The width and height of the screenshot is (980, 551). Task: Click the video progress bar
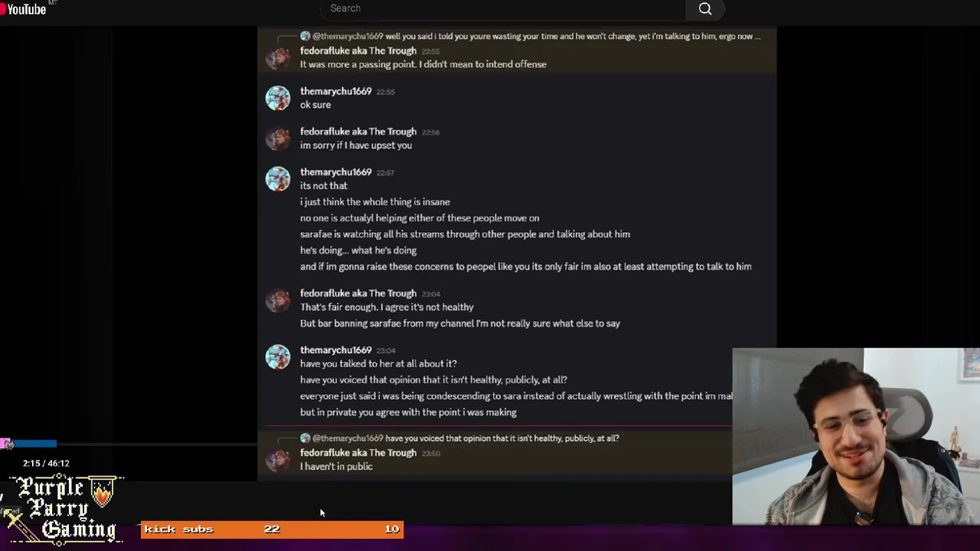point(129,443)
